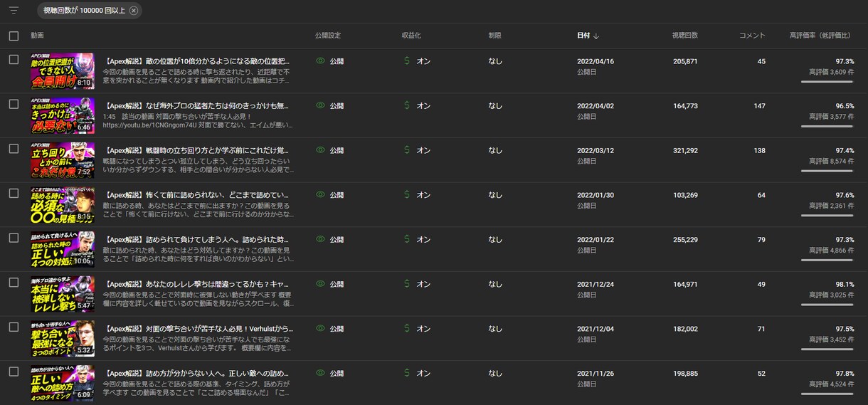
Task: Open video titled 敵の位置が10倍分かるようになる
Action: click(197, 61)
